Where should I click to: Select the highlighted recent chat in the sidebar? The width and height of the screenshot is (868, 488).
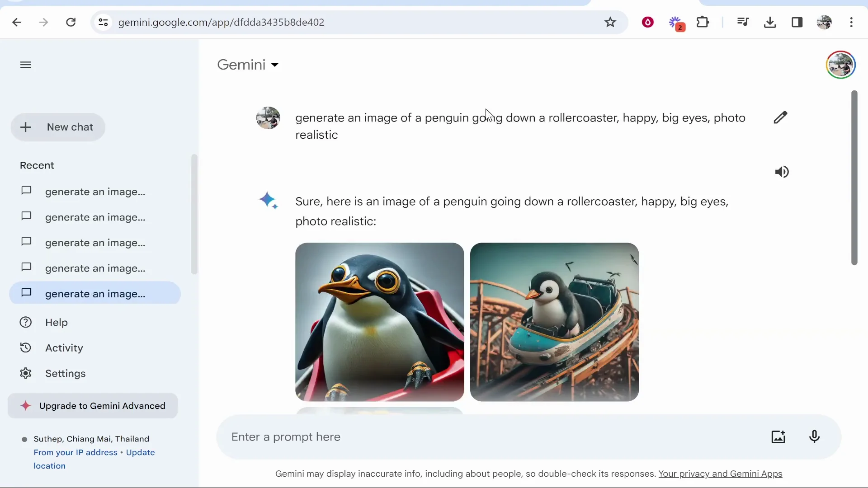[x=95, y=293]
